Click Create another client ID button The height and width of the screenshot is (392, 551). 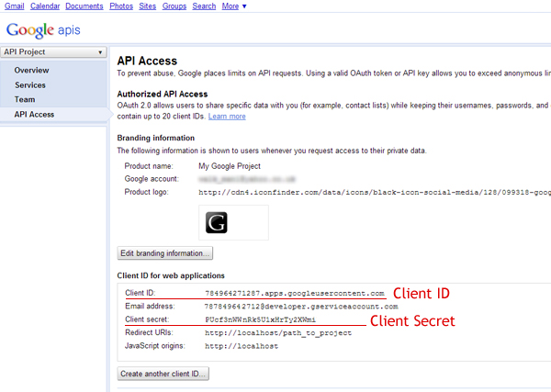(x=163, y=374)
